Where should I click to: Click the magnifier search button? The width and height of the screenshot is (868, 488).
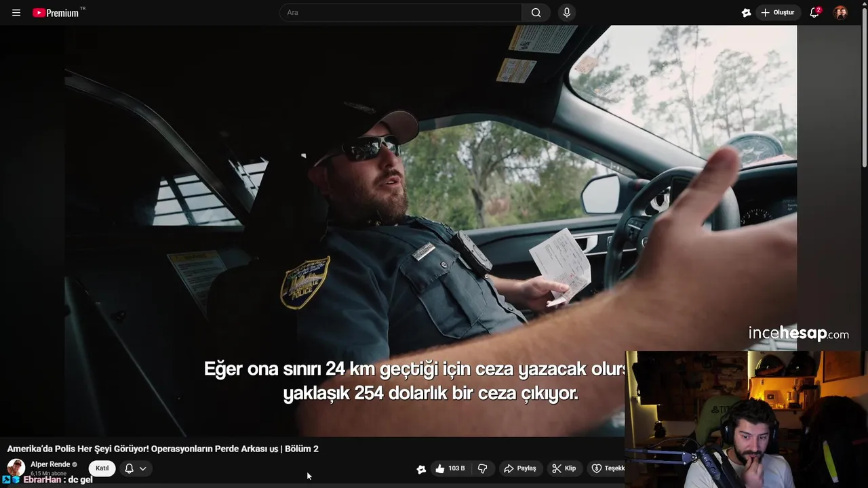pos(536,12)
